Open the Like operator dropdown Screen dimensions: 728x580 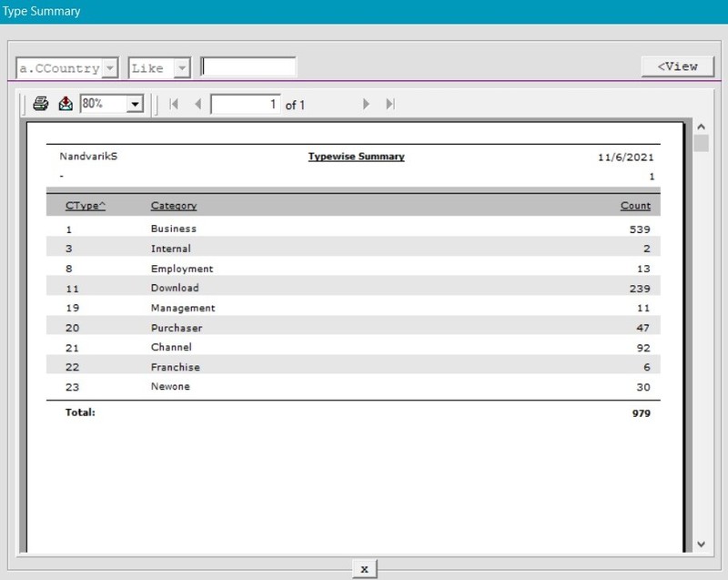pos(182,68)
